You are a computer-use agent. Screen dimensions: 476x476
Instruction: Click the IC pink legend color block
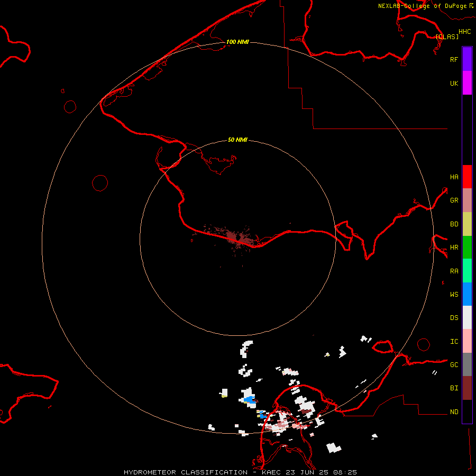tap(467, 341)
